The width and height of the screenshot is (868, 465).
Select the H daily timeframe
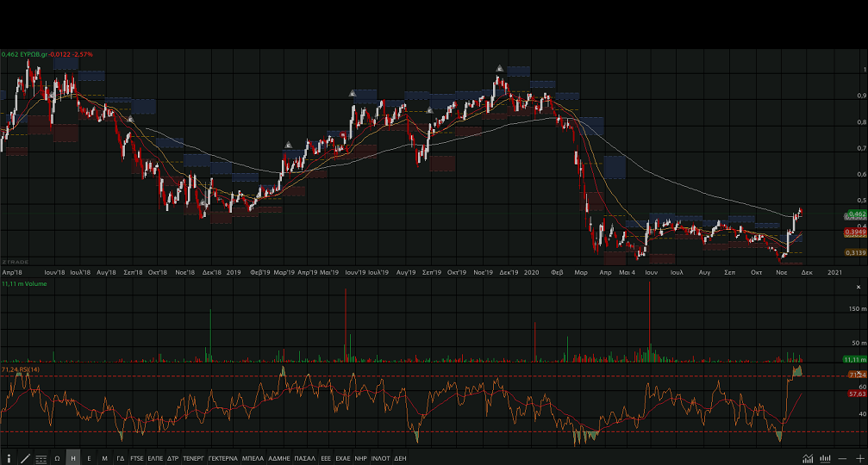pos(73,458)
